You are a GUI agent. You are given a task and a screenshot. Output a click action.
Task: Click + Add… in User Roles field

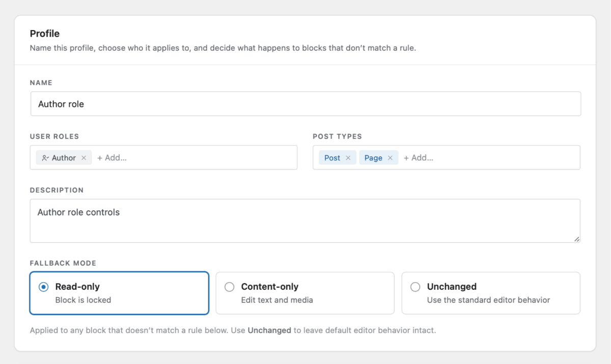(x=112, y=158)
